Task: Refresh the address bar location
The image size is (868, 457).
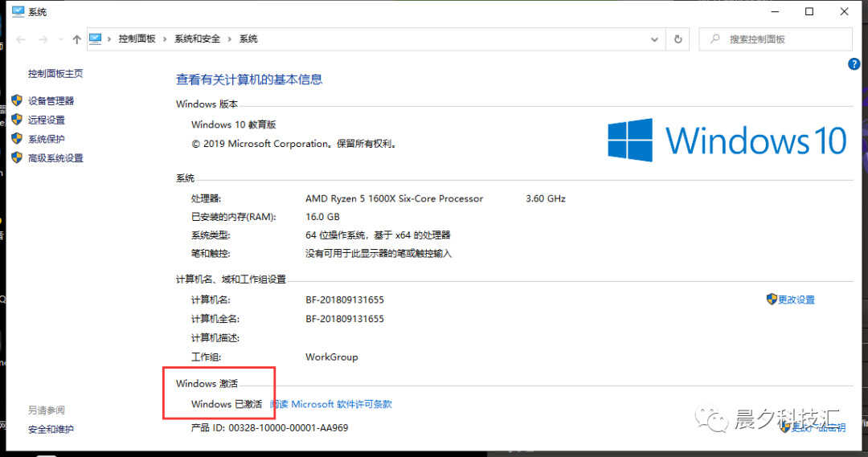Action: click(678, 39)
